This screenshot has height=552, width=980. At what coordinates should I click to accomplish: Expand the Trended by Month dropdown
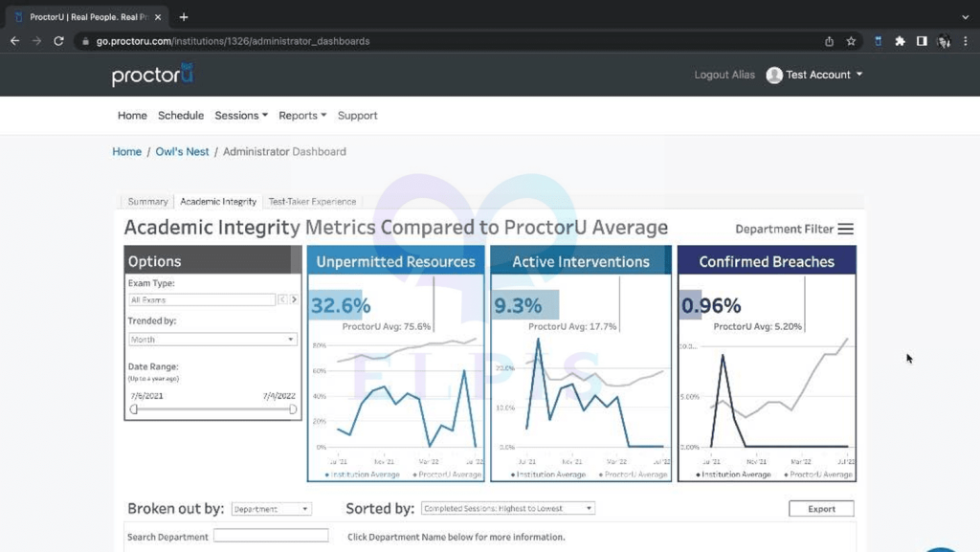coord(212,339)
